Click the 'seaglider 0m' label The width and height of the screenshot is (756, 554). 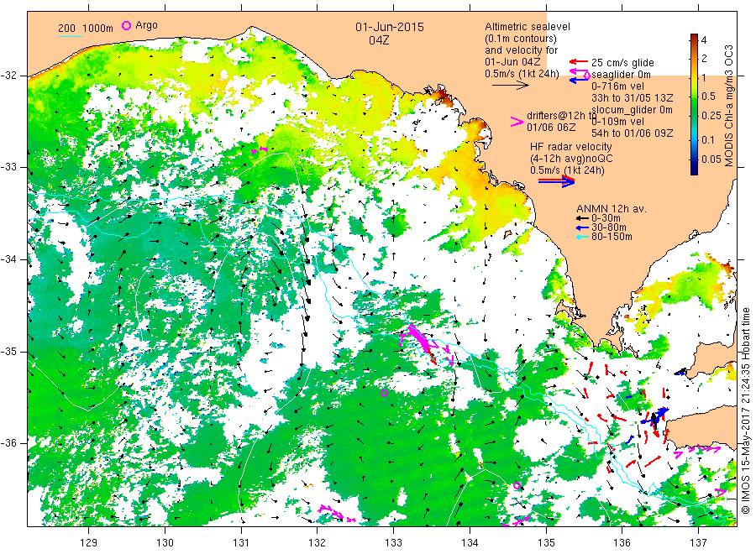621,74
